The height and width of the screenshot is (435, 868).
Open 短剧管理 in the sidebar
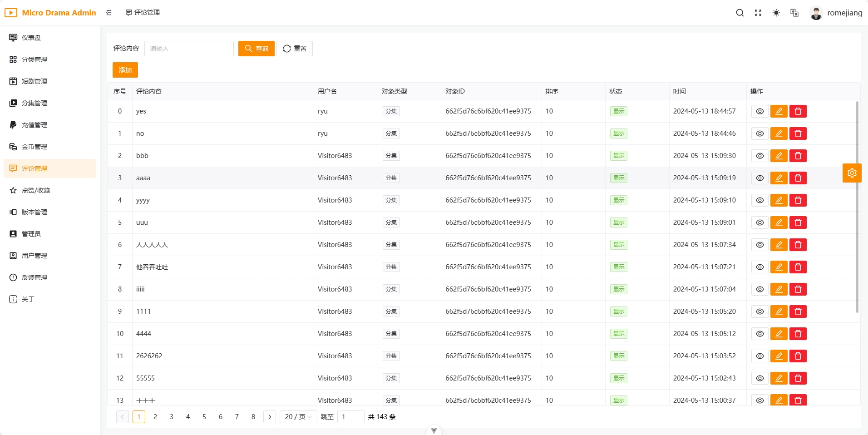[35, 81]
